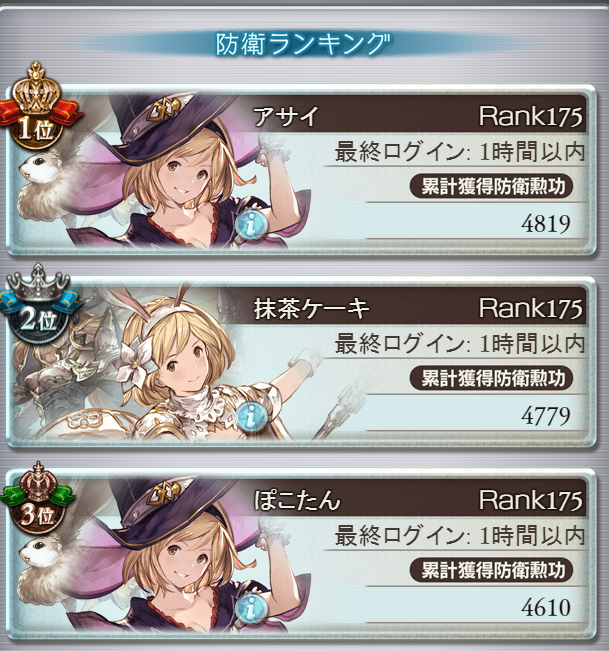
Task: Click アサイ's witch hat character portrait
Action: tap(166, 170)
